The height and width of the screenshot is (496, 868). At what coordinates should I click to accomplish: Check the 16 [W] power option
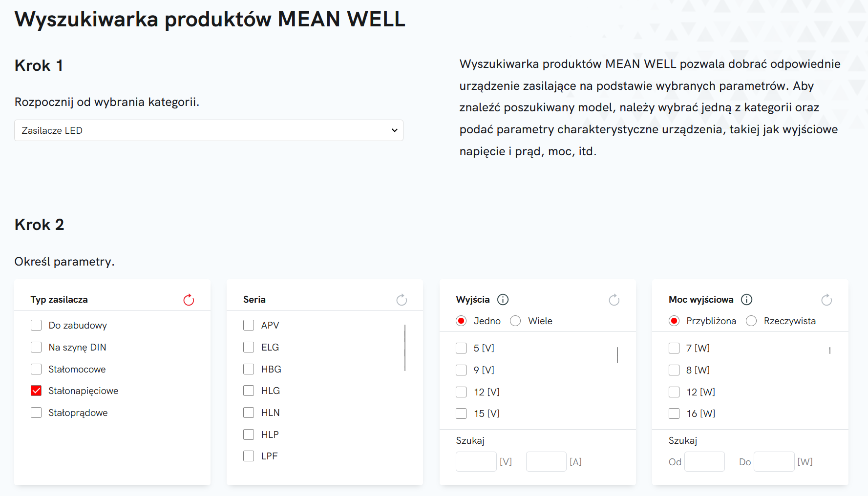674,413
